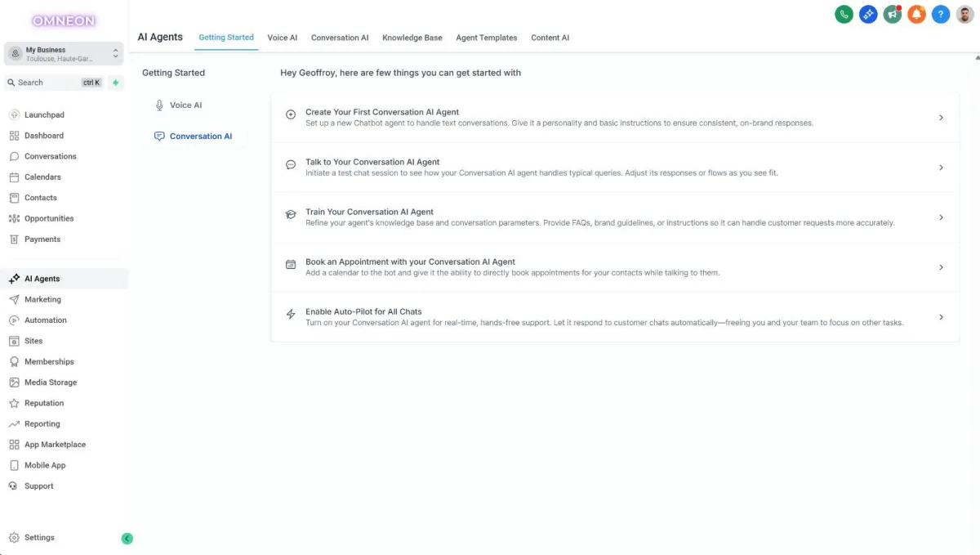Expand Create Your First Conversation AI Agent chevron
980x555 pixels.
941,118
